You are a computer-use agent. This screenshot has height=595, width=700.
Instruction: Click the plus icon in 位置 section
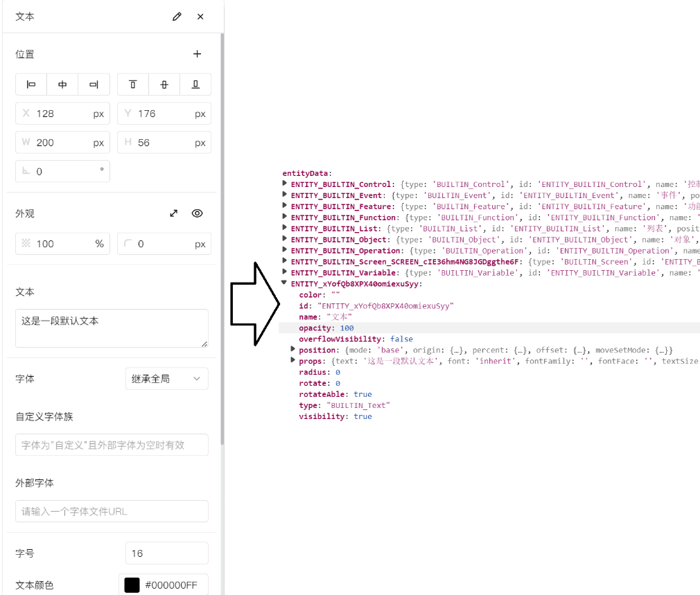(x=197, y=54)
